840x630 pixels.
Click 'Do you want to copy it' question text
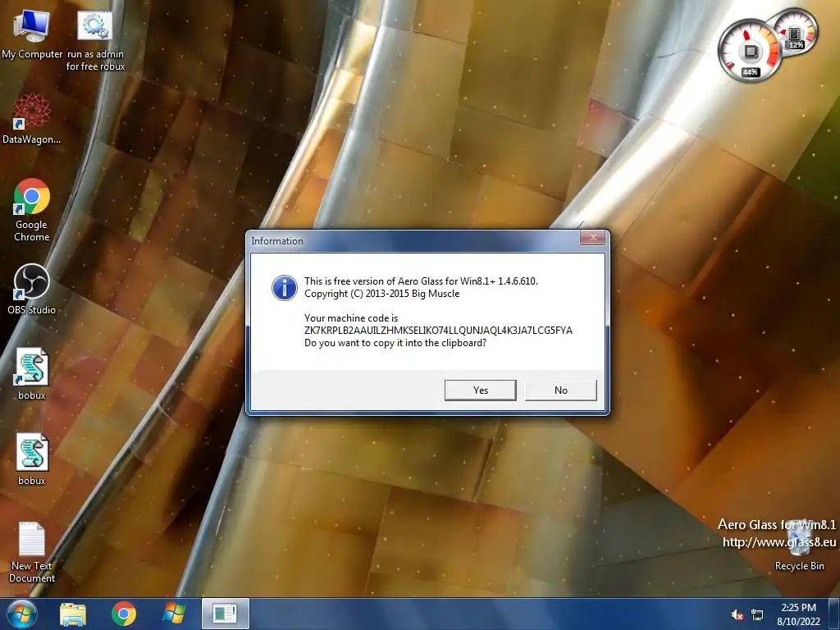[x=395, y=343]
